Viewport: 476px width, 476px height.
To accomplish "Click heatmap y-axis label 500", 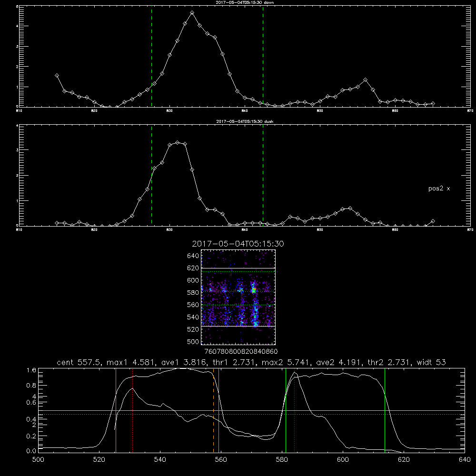I will tap(193, 341).
